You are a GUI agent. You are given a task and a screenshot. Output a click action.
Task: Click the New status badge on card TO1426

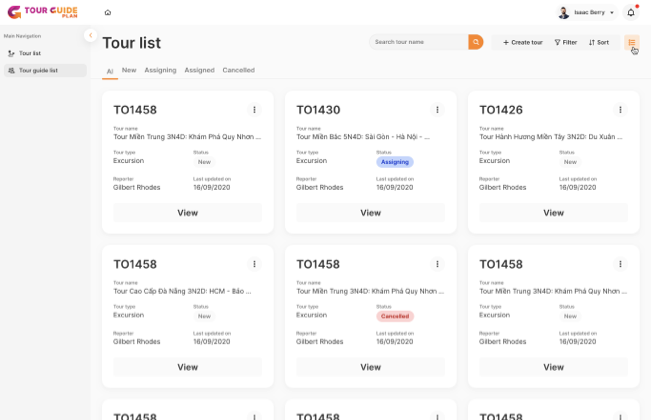[570, 162]
